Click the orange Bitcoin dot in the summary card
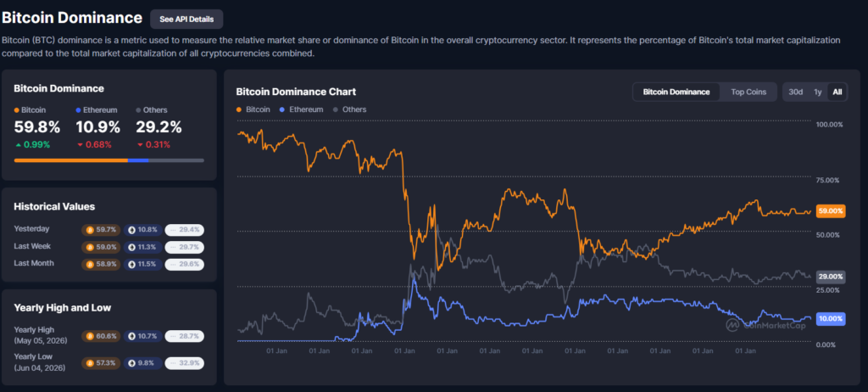 17,110
